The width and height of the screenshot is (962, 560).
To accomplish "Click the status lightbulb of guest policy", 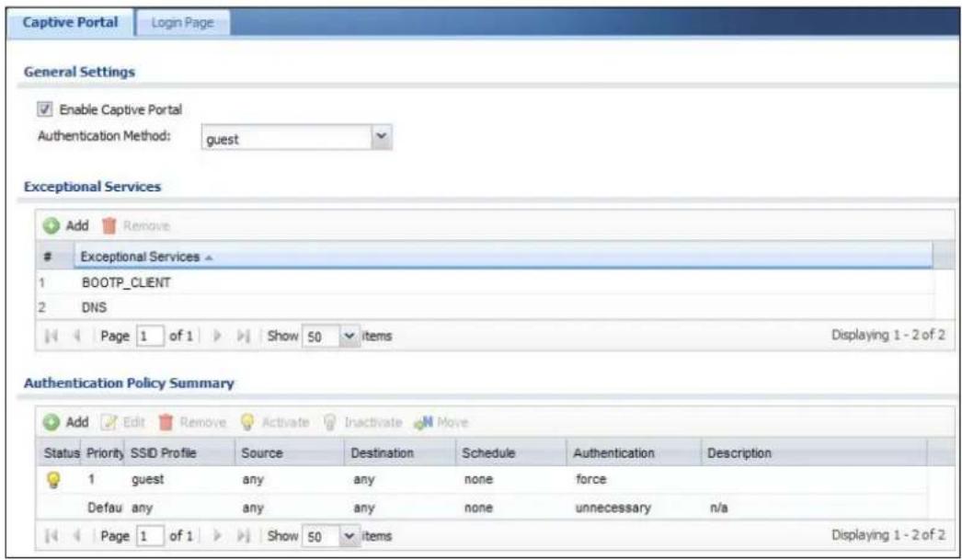I will click(54, 479).
